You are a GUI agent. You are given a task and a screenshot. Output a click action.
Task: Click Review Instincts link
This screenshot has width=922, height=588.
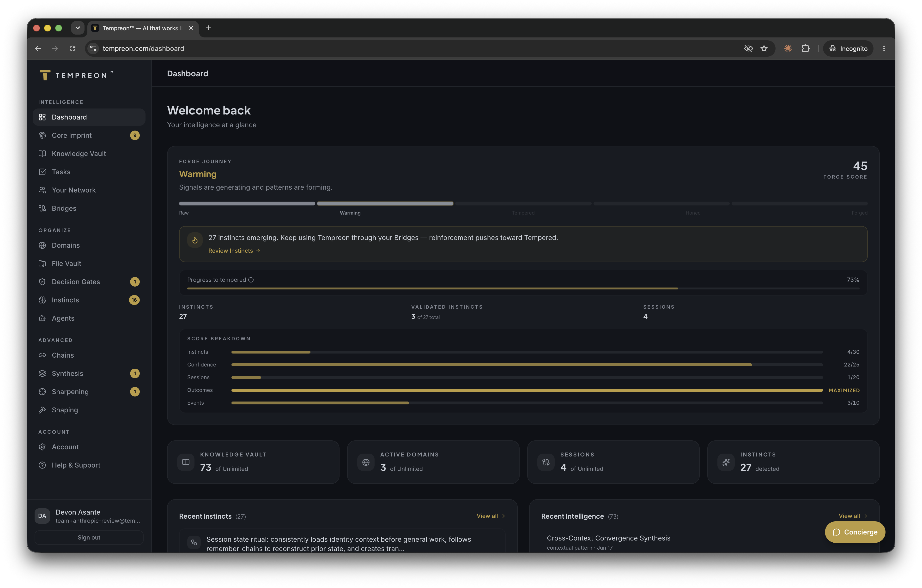click(234, 251)
